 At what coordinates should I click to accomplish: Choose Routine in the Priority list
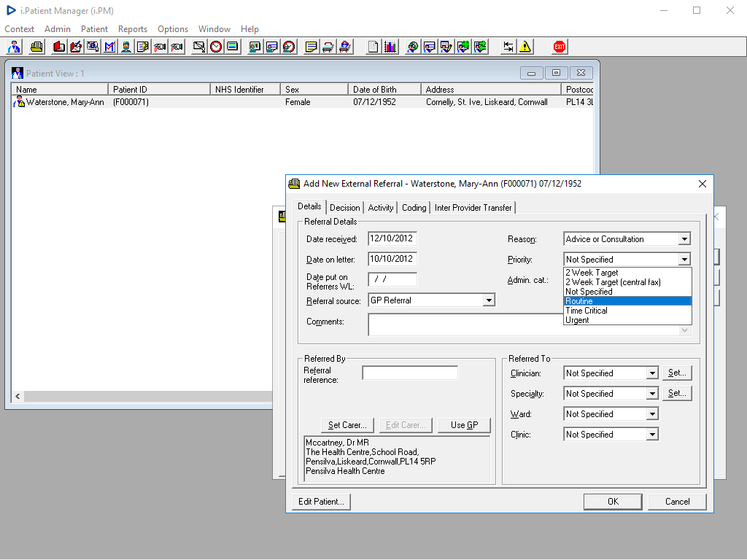627,301
